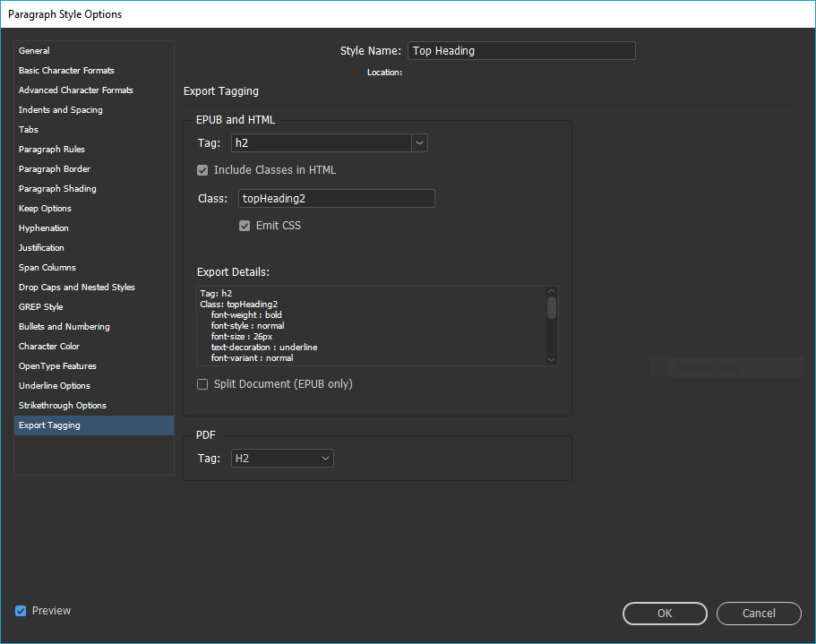Image resolution: width=816 pixels, height=644 pixels.
Task: Select Keep Options pane
Action: pos(45,208)
